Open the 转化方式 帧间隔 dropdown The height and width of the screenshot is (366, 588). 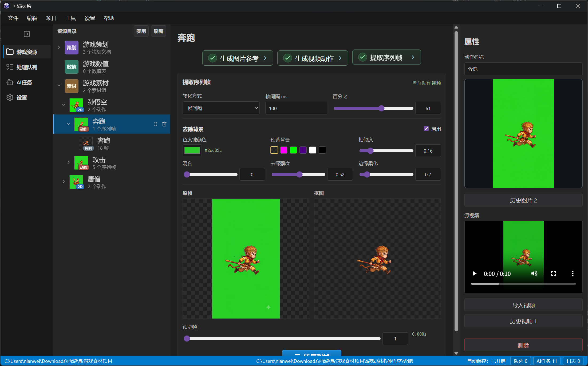pos(221,108)
